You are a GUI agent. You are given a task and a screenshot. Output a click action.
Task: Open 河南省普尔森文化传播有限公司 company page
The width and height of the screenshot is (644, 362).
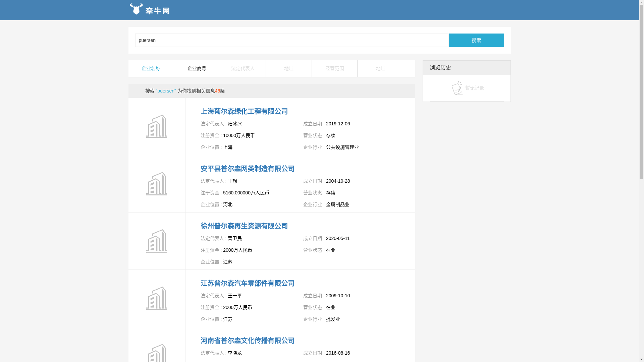point(248,341)
